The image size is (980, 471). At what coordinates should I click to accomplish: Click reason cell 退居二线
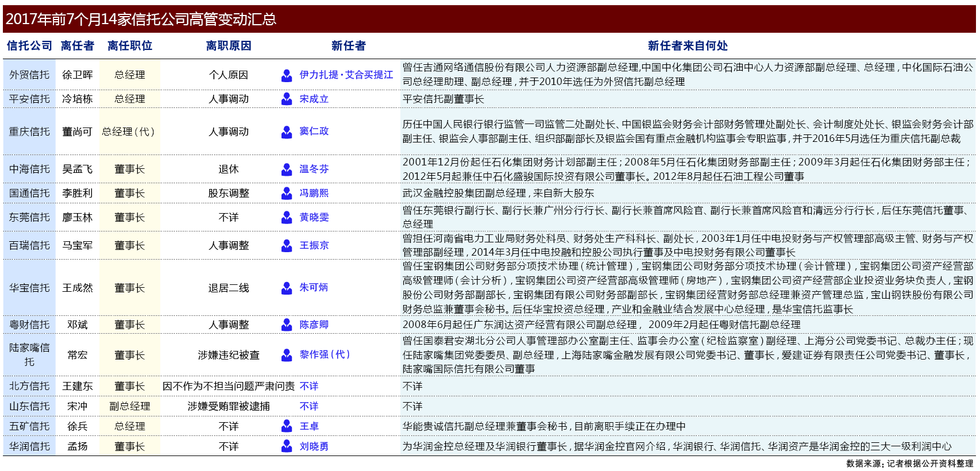point(229,288)
